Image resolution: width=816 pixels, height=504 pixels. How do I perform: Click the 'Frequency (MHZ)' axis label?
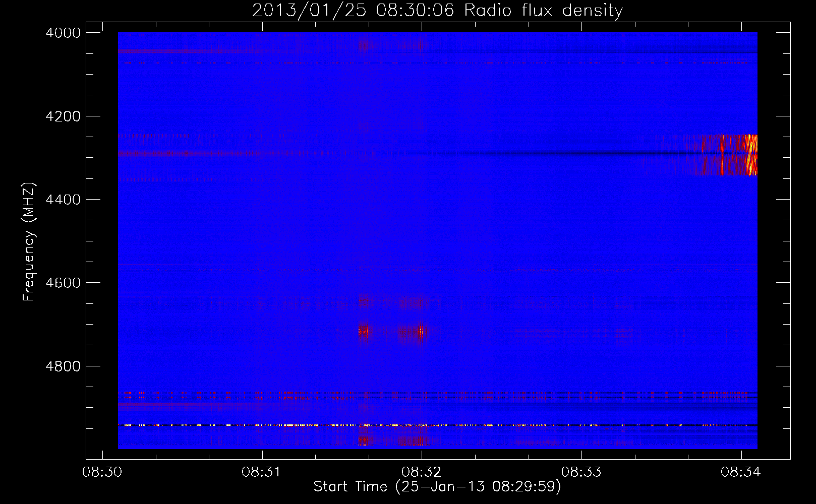click(x=29, y=242)
